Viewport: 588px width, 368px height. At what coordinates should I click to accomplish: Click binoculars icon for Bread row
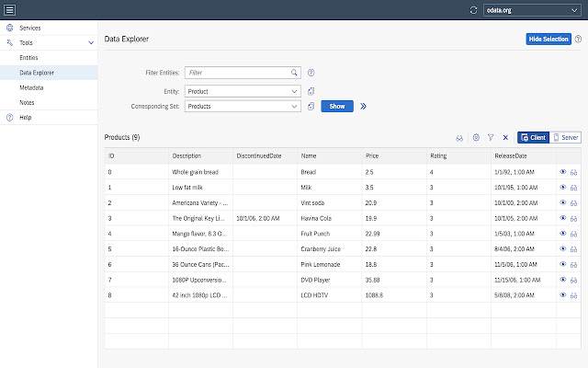coord(573,172)
